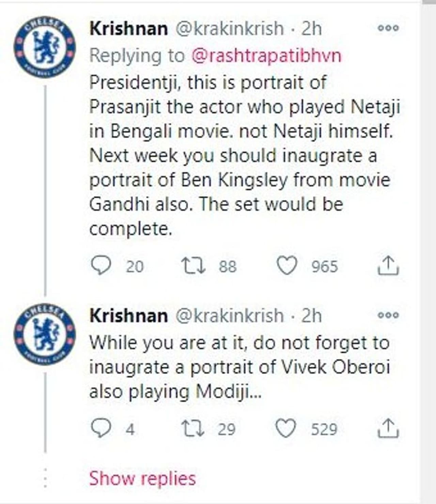This screenshot has height=504, width=436.
Task: Open more options menu on second tweet
Action: tap(388, 315)
